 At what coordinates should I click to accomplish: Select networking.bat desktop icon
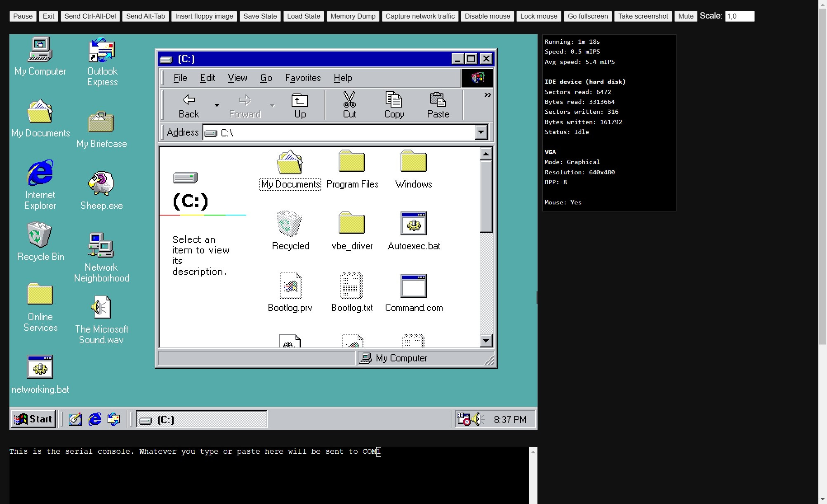(40, 374)
